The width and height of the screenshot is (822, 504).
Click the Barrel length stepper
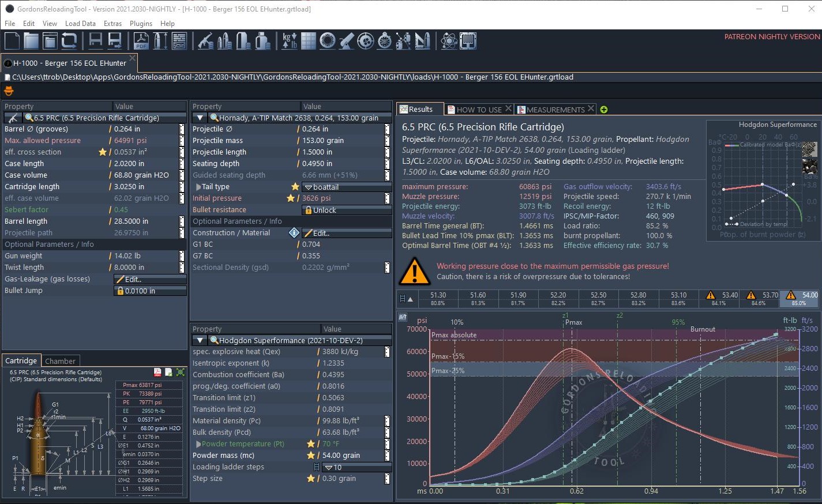pyautogui.click(x=182, y=221)
